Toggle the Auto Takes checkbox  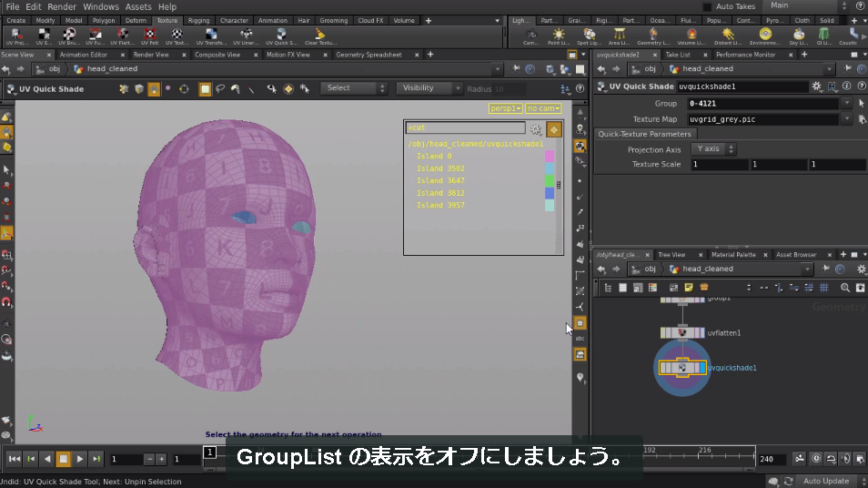[707, 6]
